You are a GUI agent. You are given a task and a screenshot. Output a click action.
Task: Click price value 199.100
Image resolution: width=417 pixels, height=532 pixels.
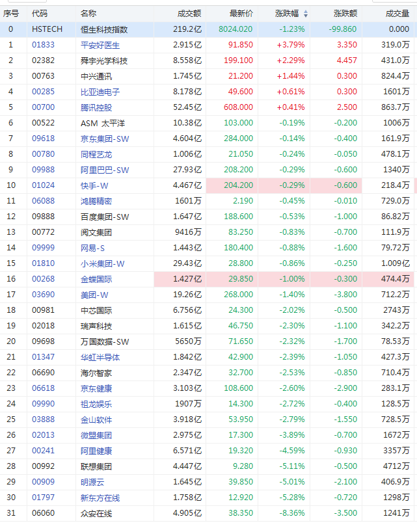[x=239, y=60]
